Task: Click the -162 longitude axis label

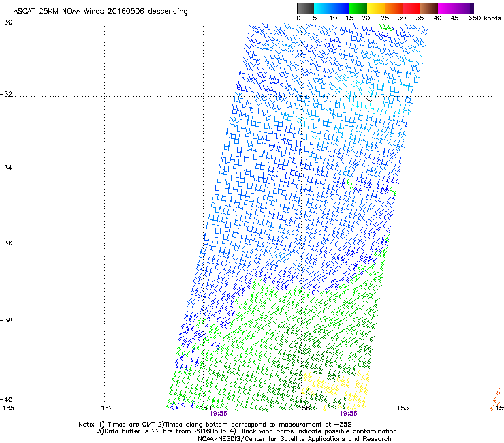Action: pos(104,408)
